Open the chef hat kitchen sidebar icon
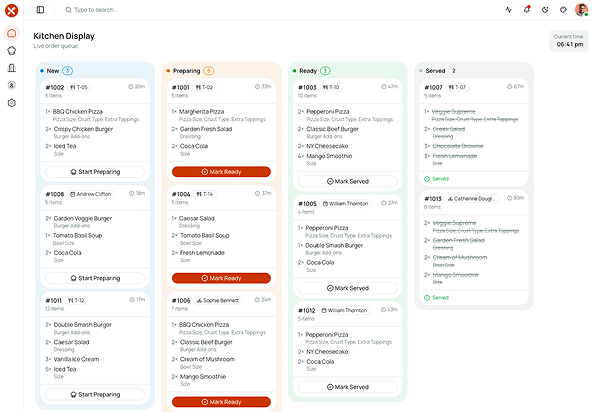The width and height of the screenshot is (592, 412). click(x=12, y=51)
